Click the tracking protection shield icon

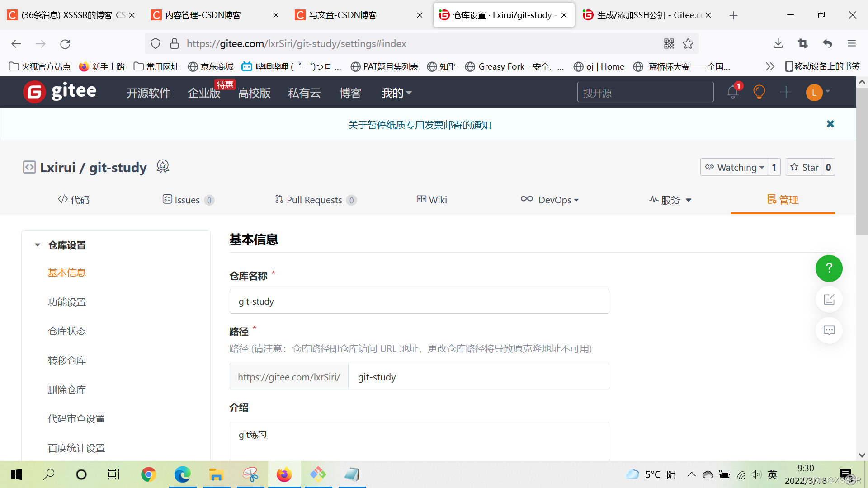coord(155,43)
